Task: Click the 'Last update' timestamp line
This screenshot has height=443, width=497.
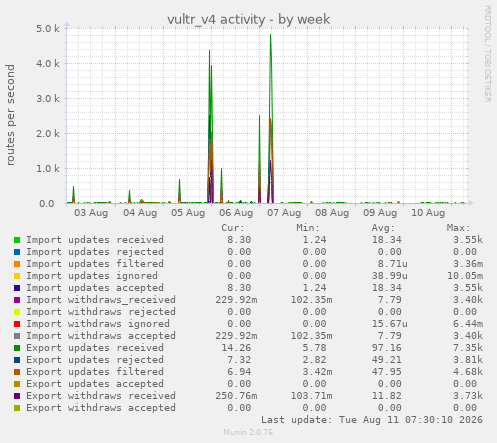Action: tap(372, 420)
